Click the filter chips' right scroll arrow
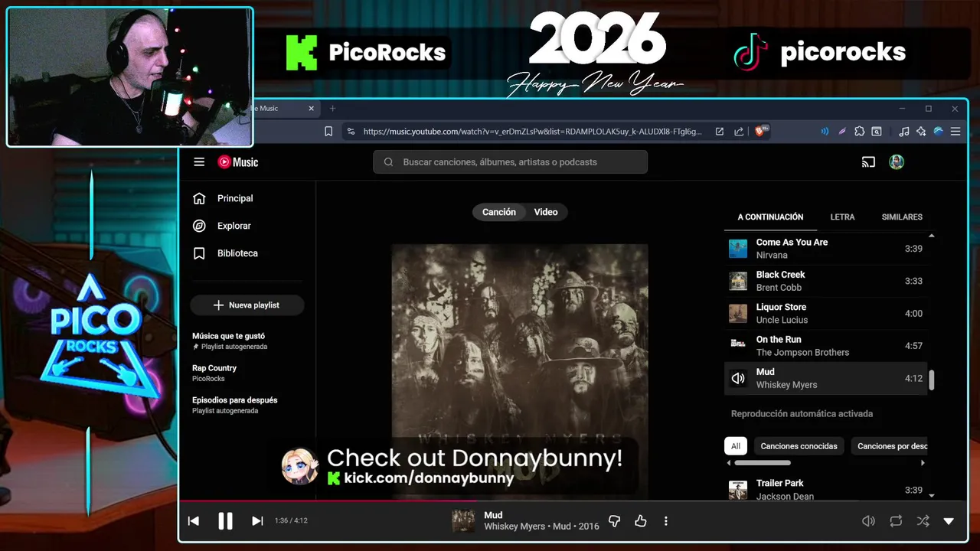This screenshot has width=980, height=551. 923,463
